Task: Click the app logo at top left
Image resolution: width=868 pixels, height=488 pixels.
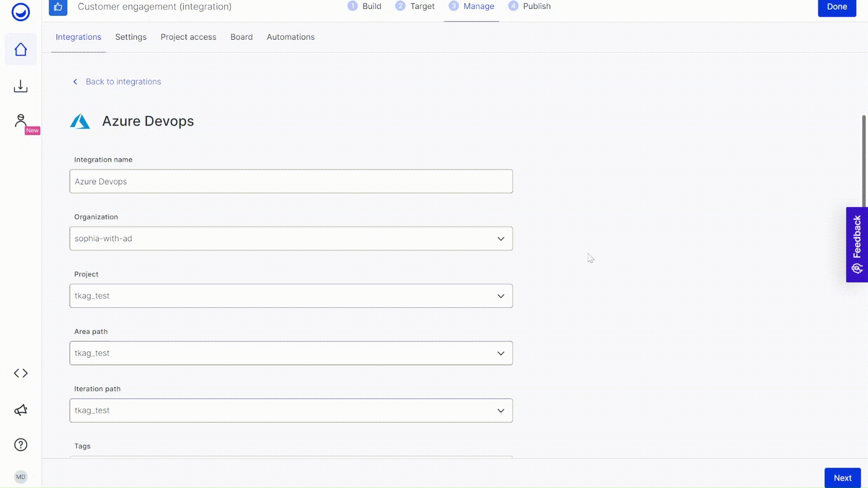Action: coord(20,12)
